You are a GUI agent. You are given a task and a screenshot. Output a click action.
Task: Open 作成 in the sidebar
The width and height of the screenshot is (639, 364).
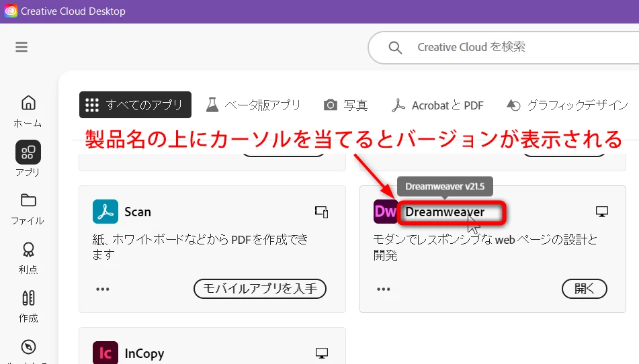pos(28,307)
